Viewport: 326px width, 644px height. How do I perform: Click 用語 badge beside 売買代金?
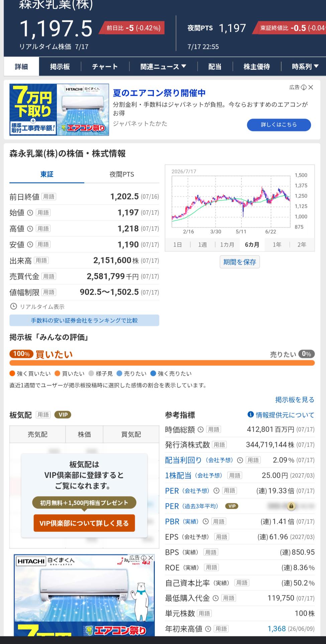[x=48, y=276]
